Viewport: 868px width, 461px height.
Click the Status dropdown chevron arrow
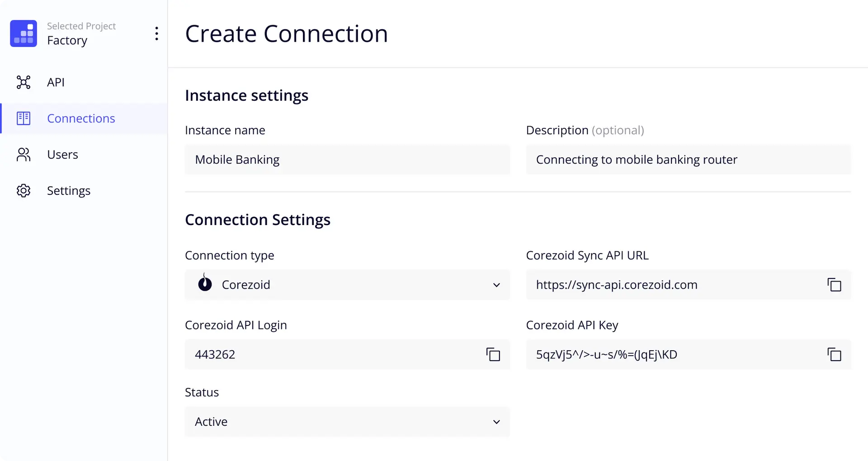(x=496, y=422)
